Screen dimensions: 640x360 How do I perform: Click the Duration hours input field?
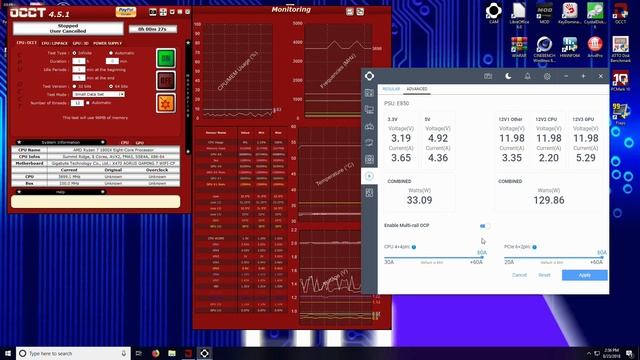pyautogui.click(x=78, y=61)
